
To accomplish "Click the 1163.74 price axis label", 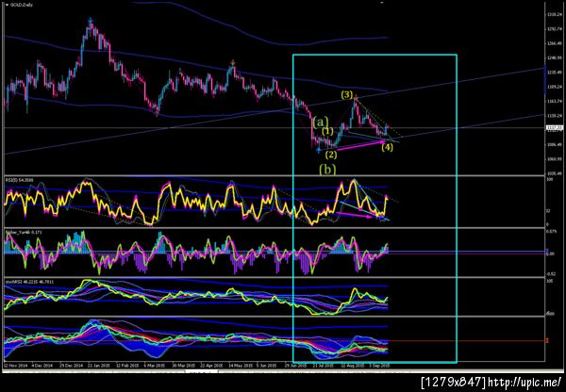I will [555, 102].
